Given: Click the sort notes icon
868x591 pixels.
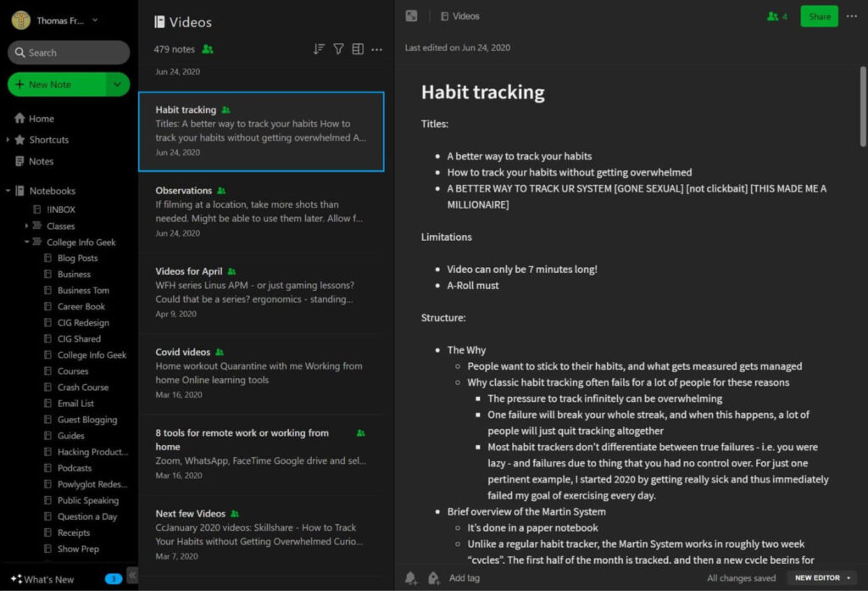Looking at the screenshot, I should (319, 49).
